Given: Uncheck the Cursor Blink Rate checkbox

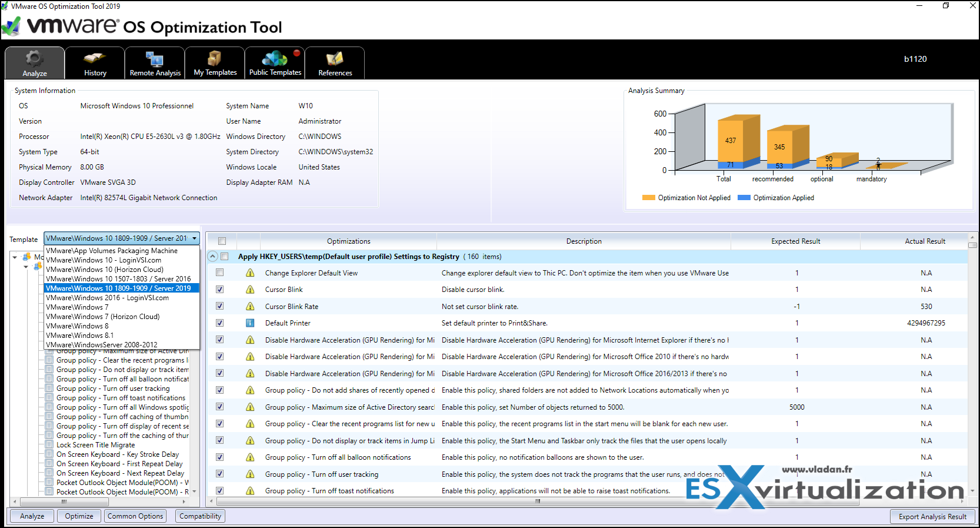Looking at the screenshot, I should pyautogui.click(x=219, y=306).
